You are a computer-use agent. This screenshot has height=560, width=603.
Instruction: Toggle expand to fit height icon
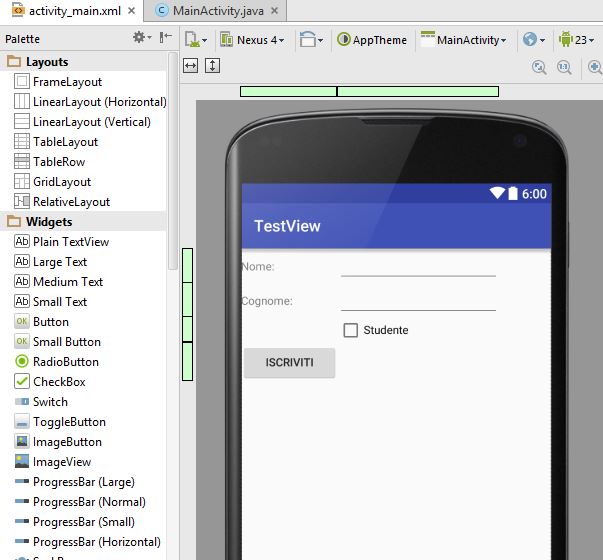tap(212, 65)
